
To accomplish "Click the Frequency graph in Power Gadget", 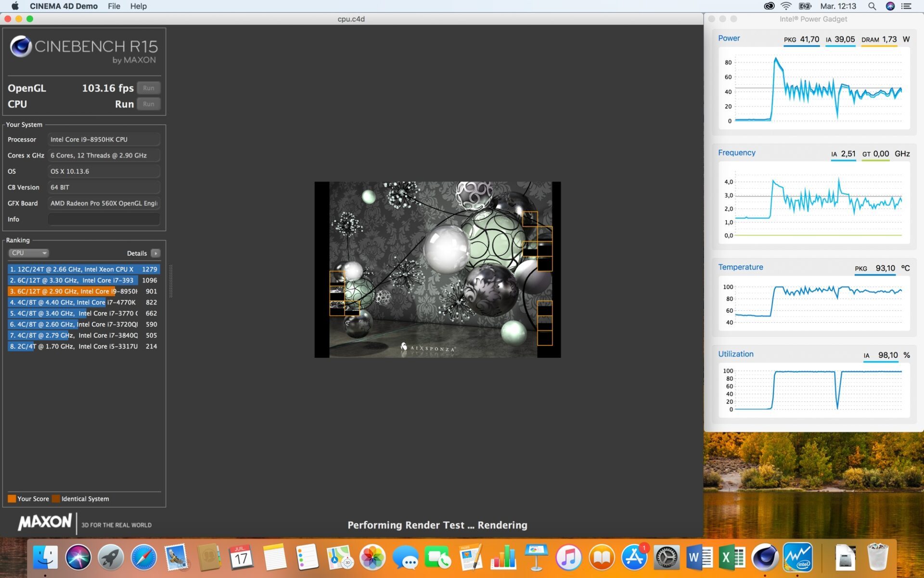I will coord(814,203).
